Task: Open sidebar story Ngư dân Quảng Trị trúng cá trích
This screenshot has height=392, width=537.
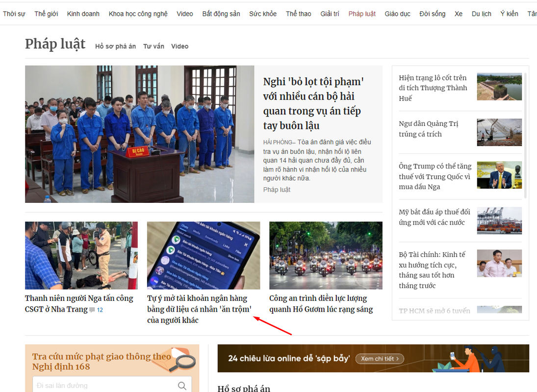Action: 429,128
